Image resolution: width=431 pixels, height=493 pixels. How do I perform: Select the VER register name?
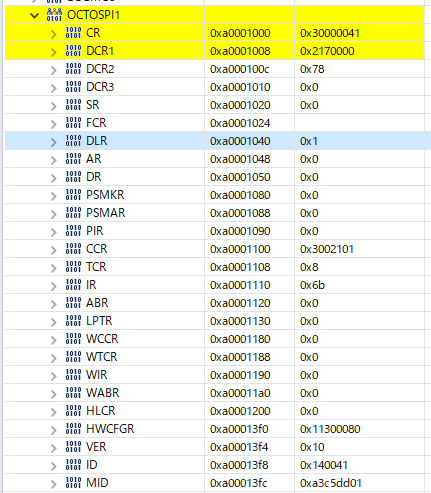pos(96,447)
